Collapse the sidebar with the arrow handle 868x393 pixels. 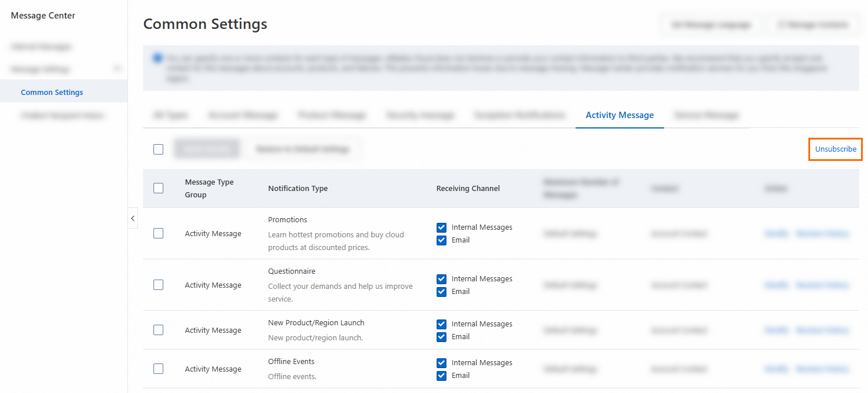click(x=133, y=218)
